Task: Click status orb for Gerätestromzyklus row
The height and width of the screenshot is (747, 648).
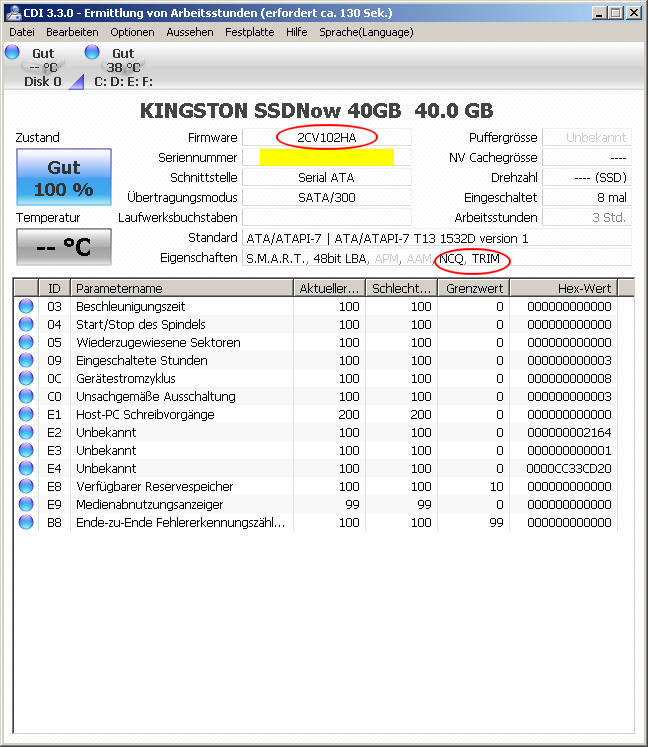Action: [26, 378]
